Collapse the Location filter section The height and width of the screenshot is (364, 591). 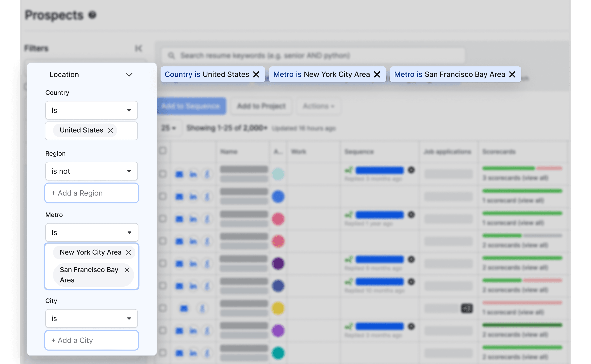129,75
